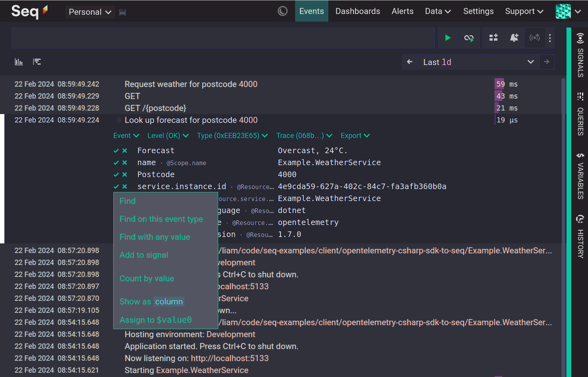Expand the Level (OK) dropdown
This screenshot has width=588, height=377.
pos(168,136)
